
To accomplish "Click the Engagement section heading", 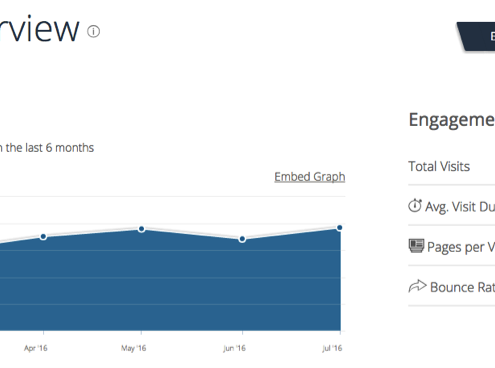I will tap(452, 120).
